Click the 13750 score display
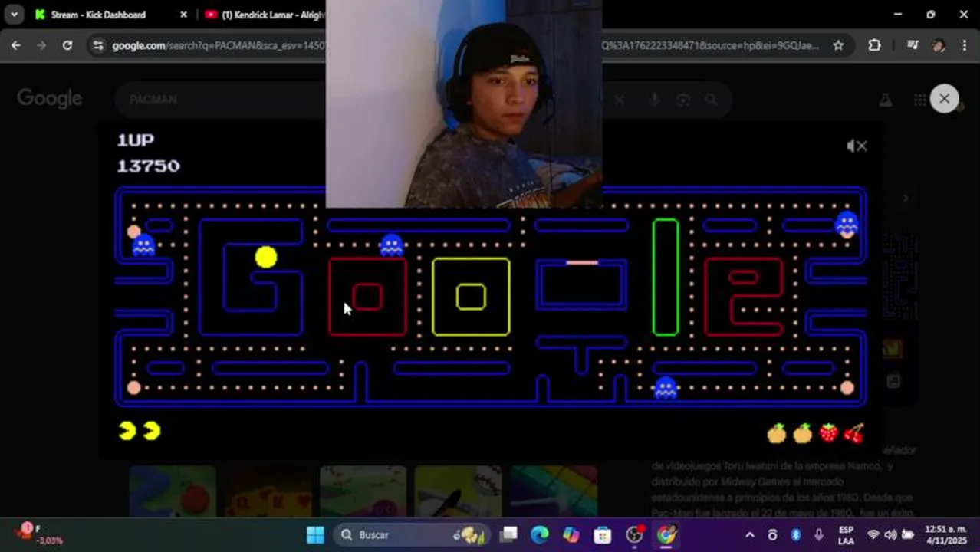Viewport: 980px width, 552px height. (x=148, y=166)
